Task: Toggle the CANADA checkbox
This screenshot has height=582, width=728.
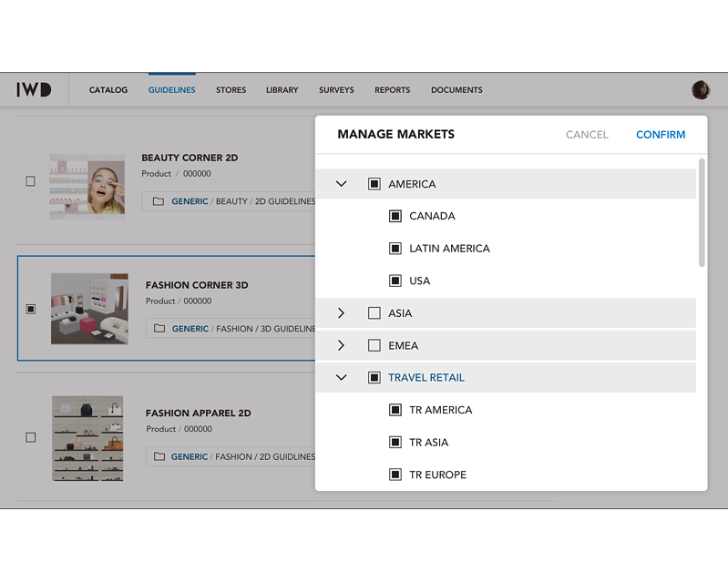Action: pos(395,216)
